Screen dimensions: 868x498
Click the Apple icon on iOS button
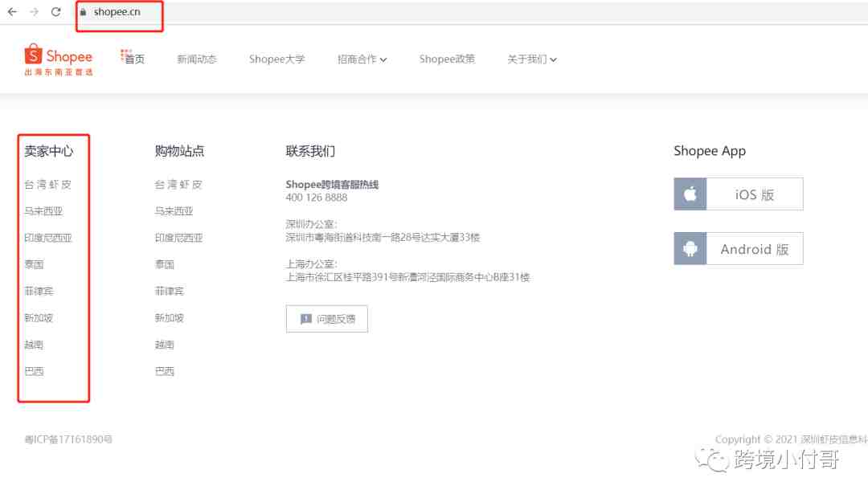click(690, 194)
